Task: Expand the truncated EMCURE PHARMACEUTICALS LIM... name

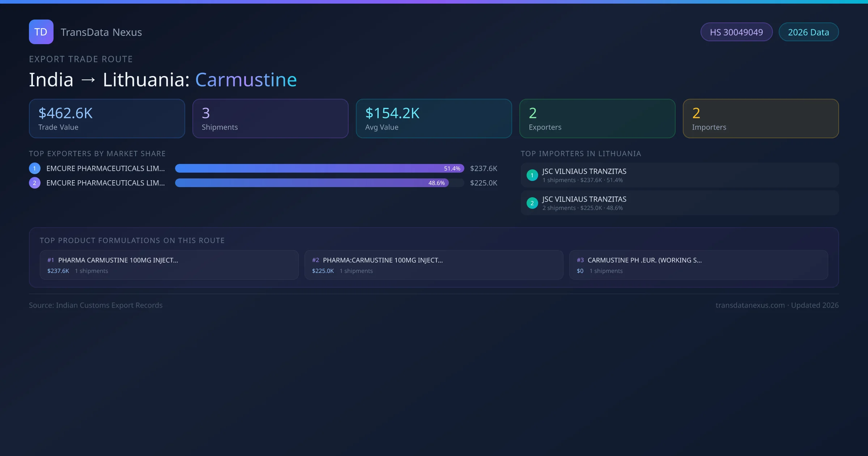Action: tap(105, 168)
